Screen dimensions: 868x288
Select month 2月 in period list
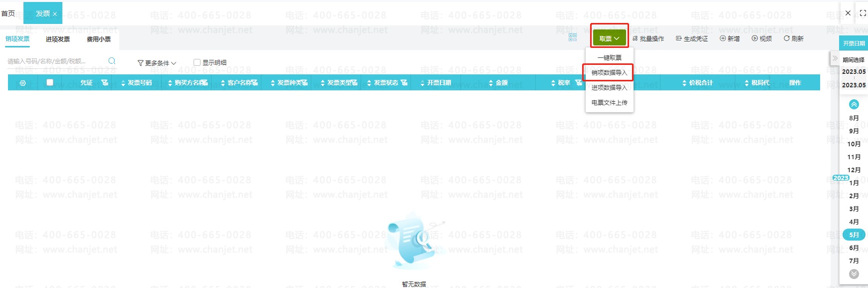854,196
